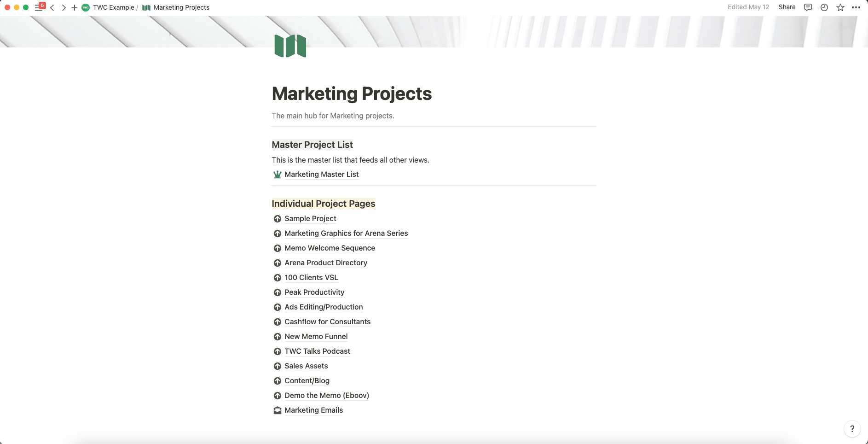This screenshot has width=868, height=444.
Task: Open the TWC Talks Podcast page
Action: point(317,351)
